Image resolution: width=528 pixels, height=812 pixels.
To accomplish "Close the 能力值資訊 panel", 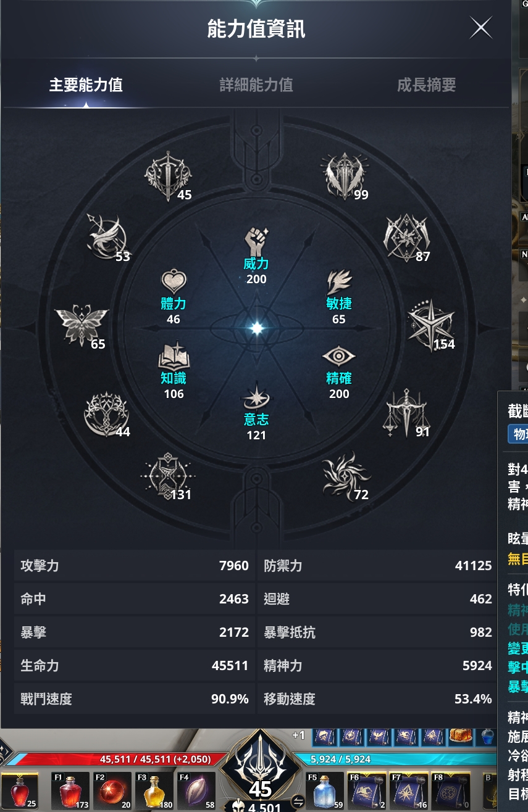I will (x=481, y=28).
